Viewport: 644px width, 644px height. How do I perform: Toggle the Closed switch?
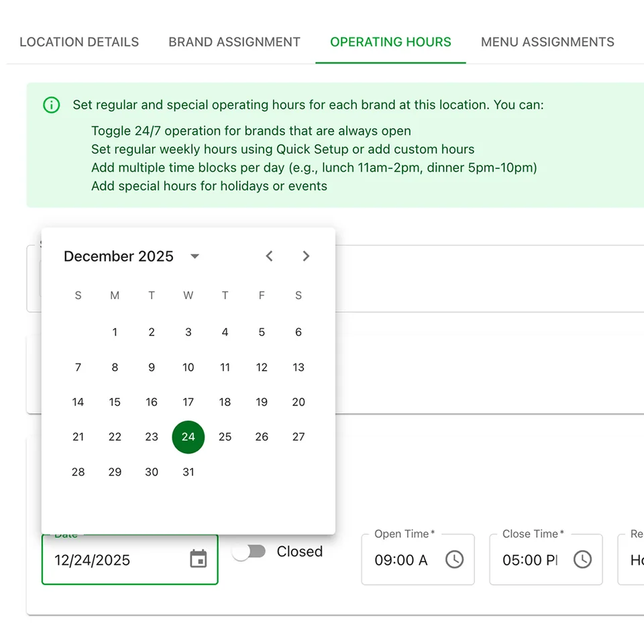tap(249, 551)
